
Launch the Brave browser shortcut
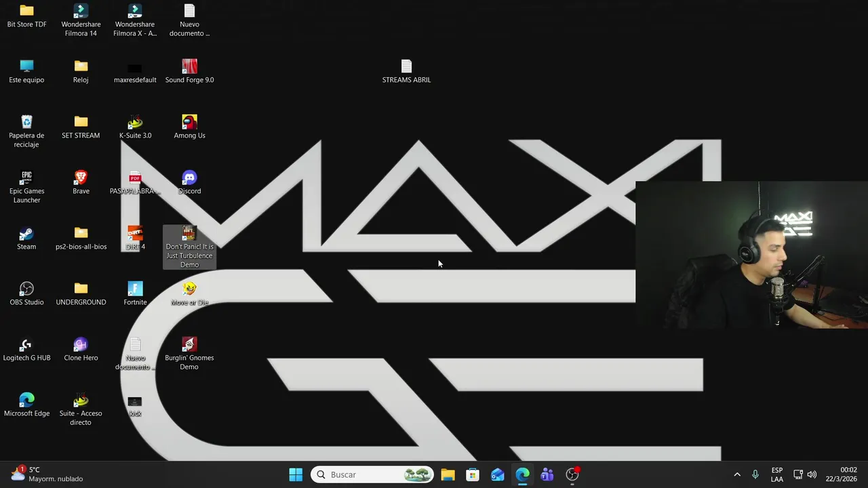(x=81, y=183)
